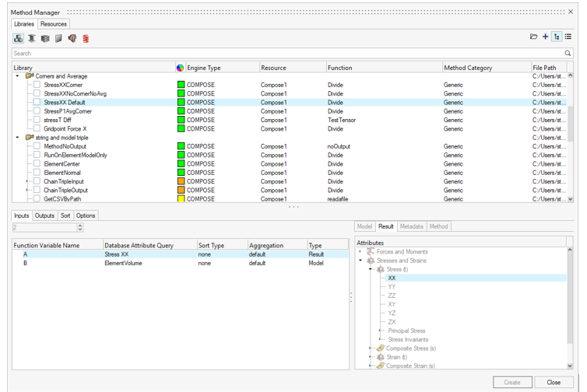Click the first assembly icon in the toolbar

[18, 38]
